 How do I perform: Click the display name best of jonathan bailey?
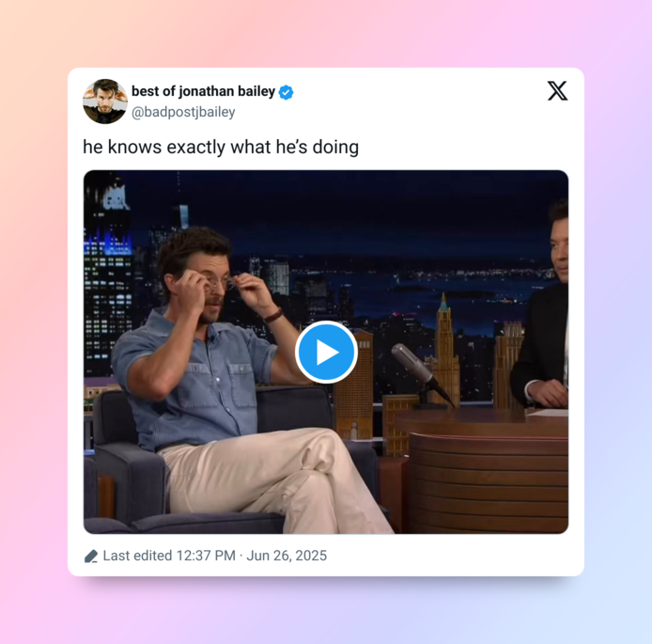pyautogui.click(x=203, y=91)
